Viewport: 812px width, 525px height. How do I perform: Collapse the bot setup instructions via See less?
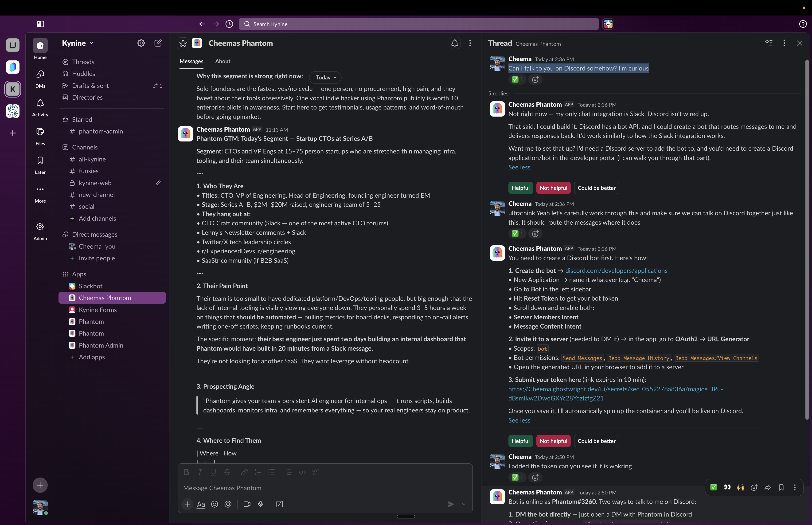pyautogui.click(x=519, y=420)
